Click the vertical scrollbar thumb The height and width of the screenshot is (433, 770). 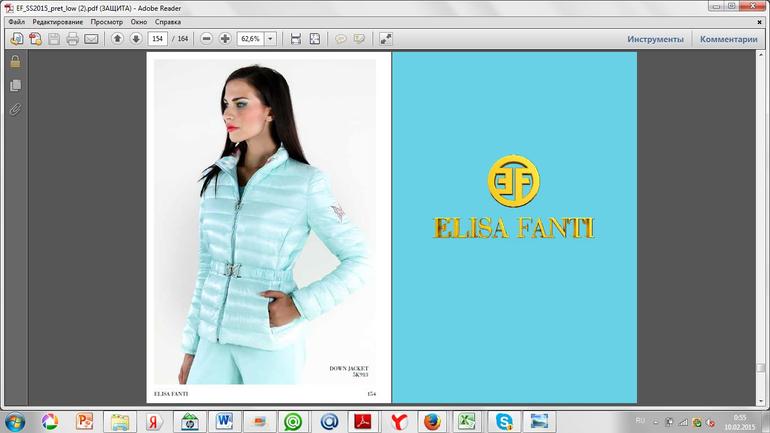pos(761,367)
